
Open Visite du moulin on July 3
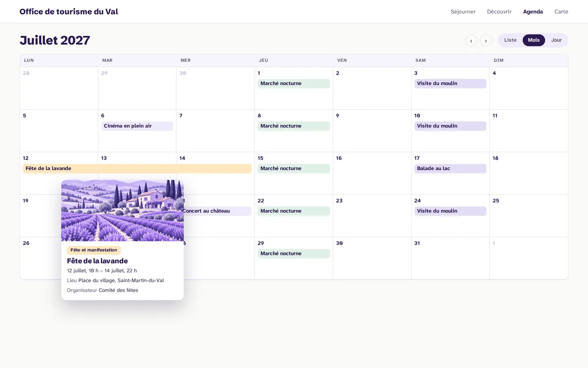point(450,83)
